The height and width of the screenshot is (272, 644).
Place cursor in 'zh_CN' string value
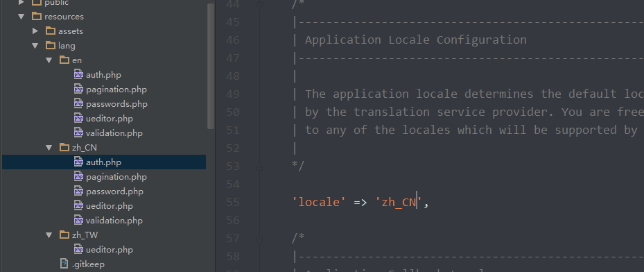click(x=399, y=202)
